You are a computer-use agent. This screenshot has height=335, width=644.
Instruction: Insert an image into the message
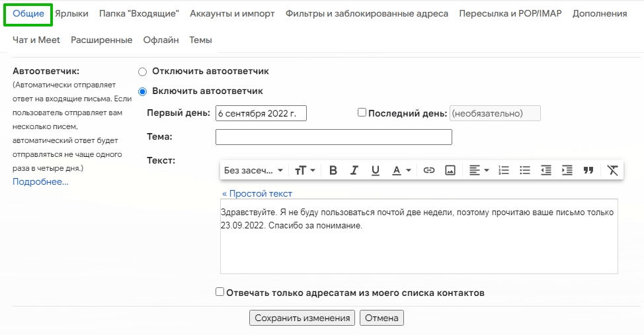click(x=450, y=170)
